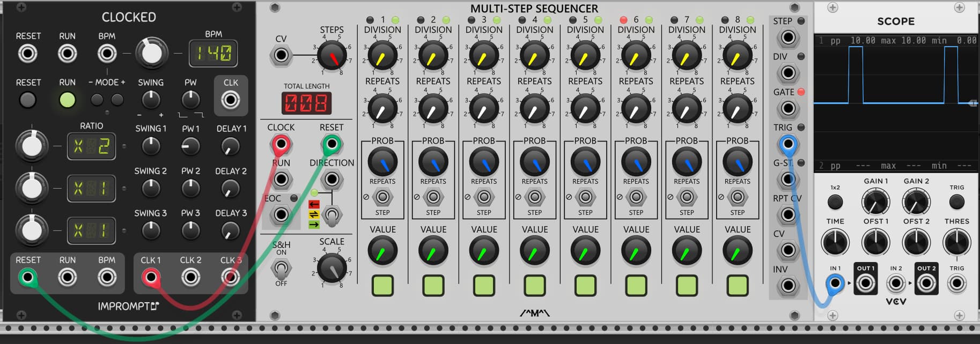Viewport: 980px width, 344px height.
Task: Click the sequencer STEPS knob
Action: (x=332, y=56)
